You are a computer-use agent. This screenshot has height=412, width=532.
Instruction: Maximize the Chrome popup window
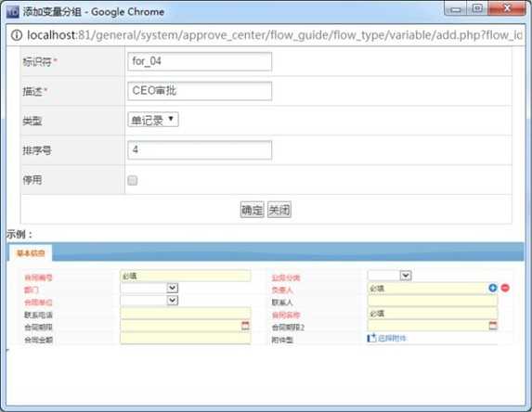[x=477, y=8]
